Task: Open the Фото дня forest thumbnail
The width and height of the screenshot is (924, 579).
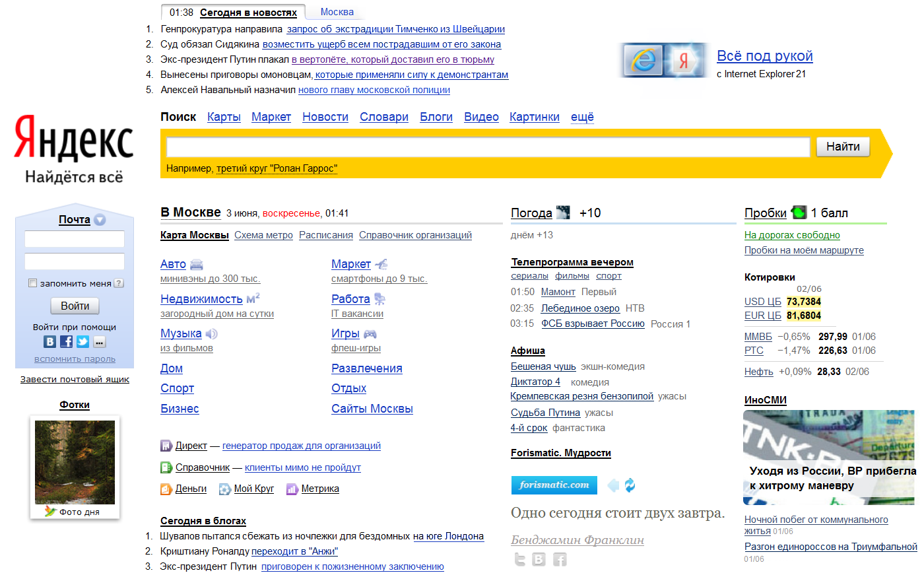Action: click(x=75, y=462)
